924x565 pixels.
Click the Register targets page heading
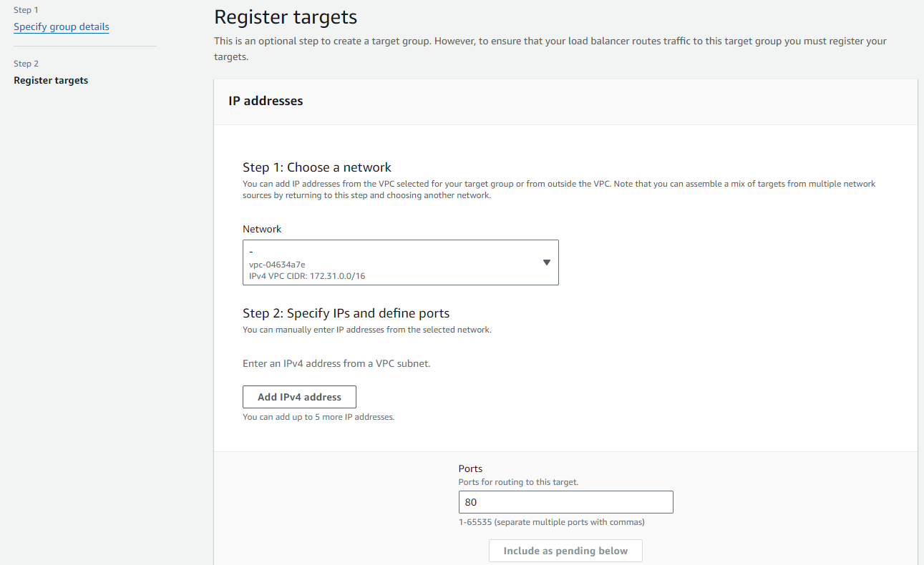tap(286, 17)
